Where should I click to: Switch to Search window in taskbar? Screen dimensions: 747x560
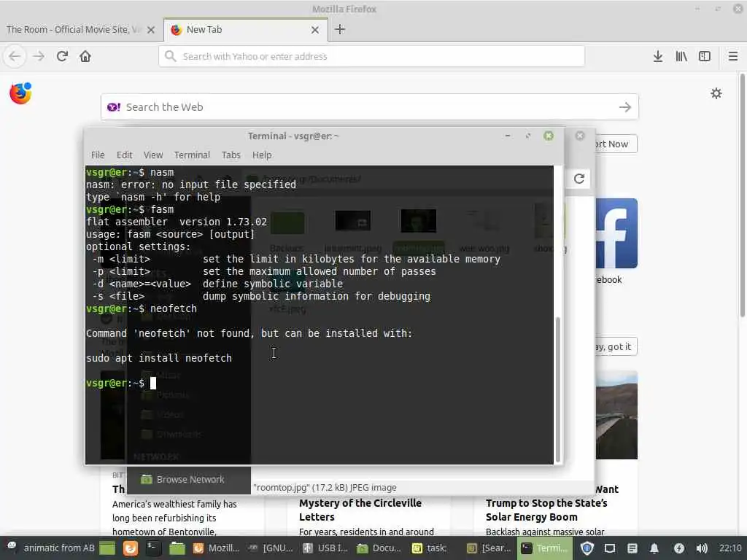click(489, 548)
